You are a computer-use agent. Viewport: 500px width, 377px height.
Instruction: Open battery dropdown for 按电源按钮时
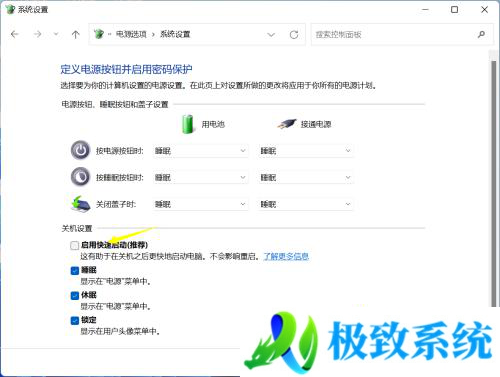click(200, 151)
